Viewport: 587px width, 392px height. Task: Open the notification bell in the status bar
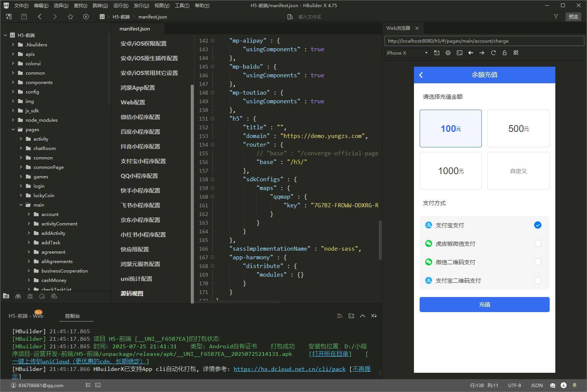coord(575,385)
